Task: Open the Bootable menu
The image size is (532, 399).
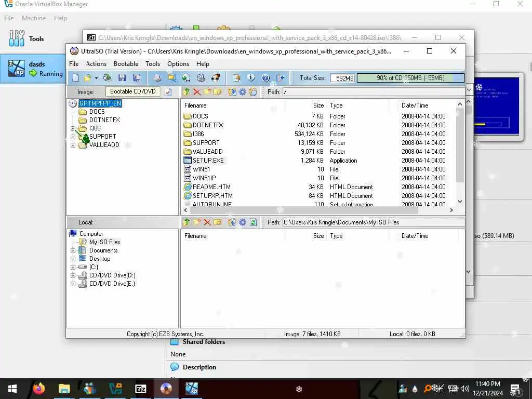Action: click(x=126, y=64)
